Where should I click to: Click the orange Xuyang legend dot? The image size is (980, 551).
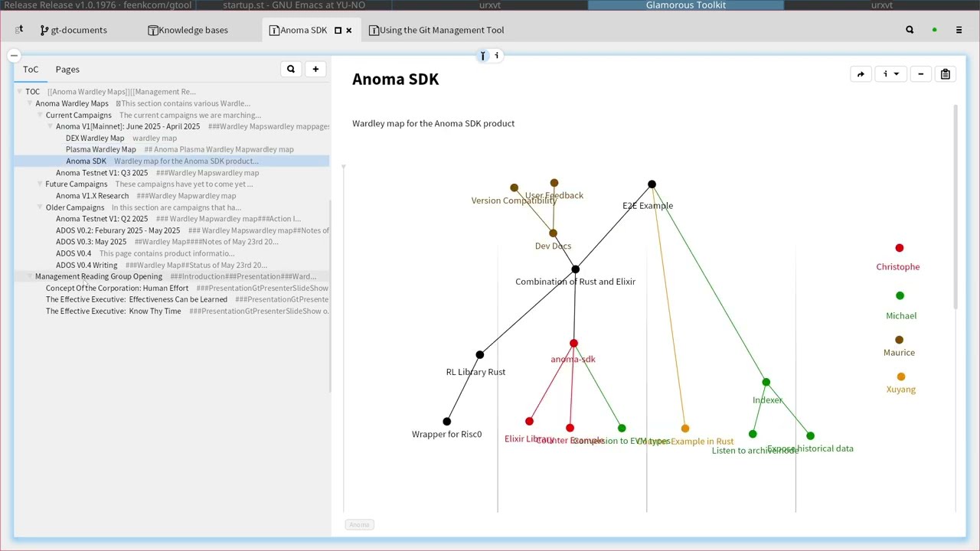[901, 377]
